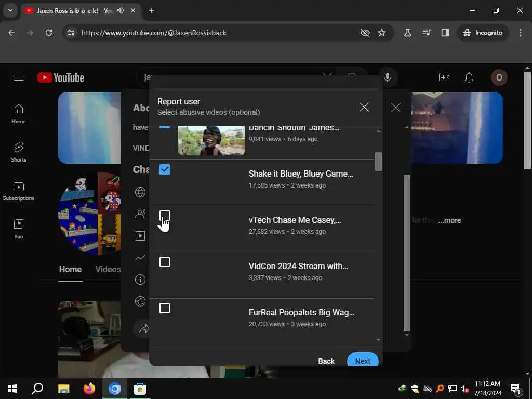Click the globe link icon in About panel
The width and height of the screenshot is (532, 399).
(x=140, y=192)
